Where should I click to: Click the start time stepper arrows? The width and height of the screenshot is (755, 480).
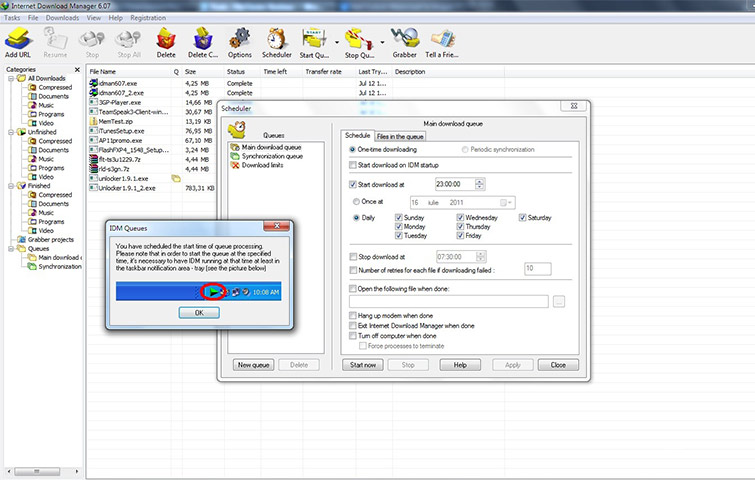(479, 184)
